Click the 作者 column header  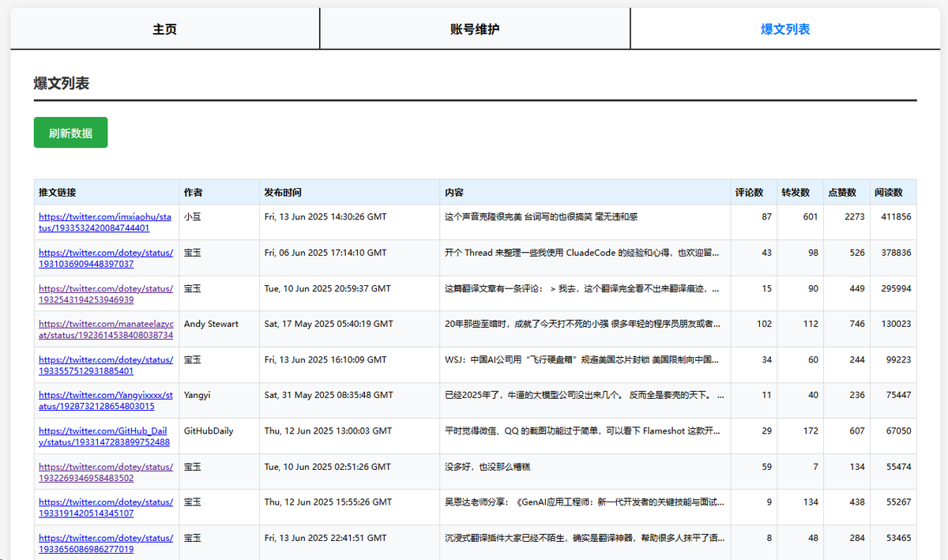tap(219, 192)
